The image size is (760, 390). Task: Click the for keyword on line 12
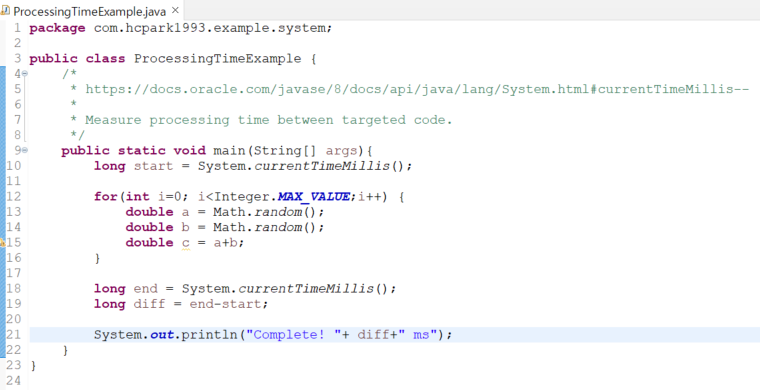pos(106,197)
